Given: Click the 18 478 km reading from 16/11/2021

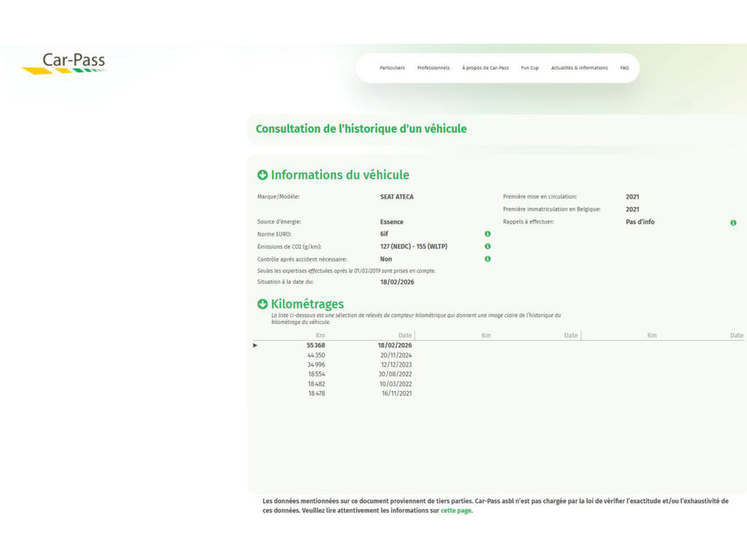Looking at the screenshot, I should pyautogui.click(x=317, y=394).
